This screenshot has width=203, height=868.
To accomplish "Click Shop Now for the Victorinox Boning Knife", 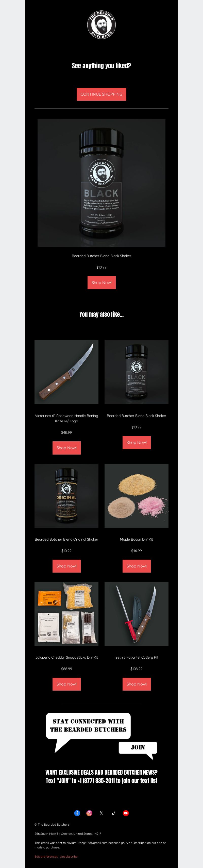I will [x=66, y=448].
